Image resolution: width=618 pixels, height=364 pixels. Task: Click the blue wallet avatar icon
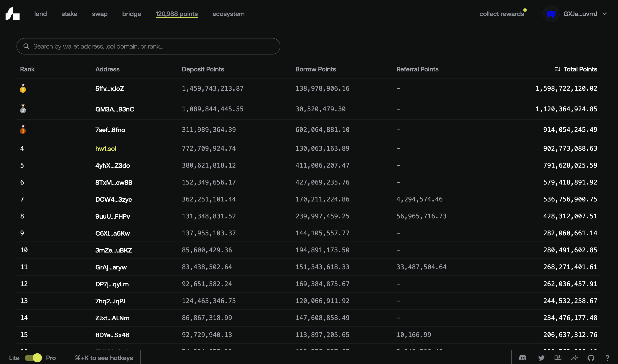[x=551, y=14]
